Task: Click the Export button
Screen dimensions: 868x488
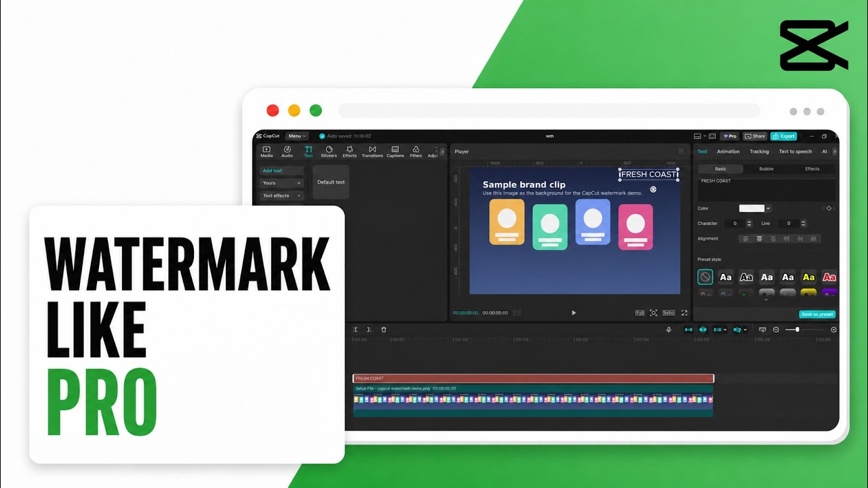Action: pyautogui.click(x=784, y=136)
